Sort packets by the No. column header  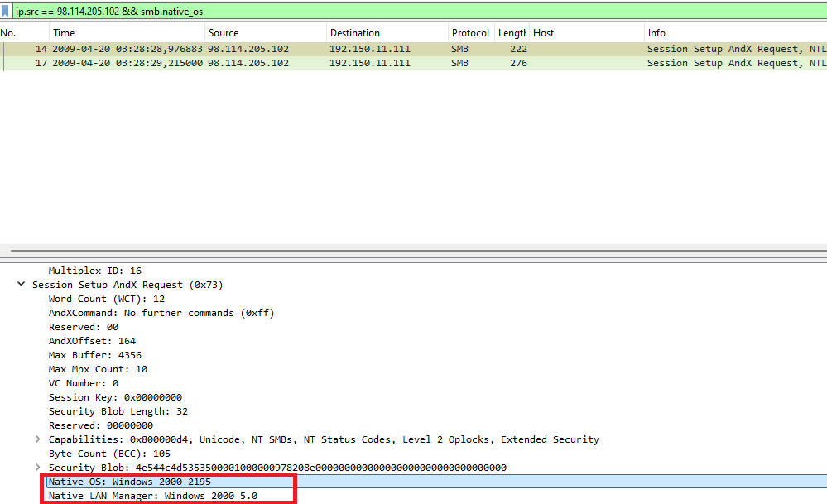coord(10,33)
